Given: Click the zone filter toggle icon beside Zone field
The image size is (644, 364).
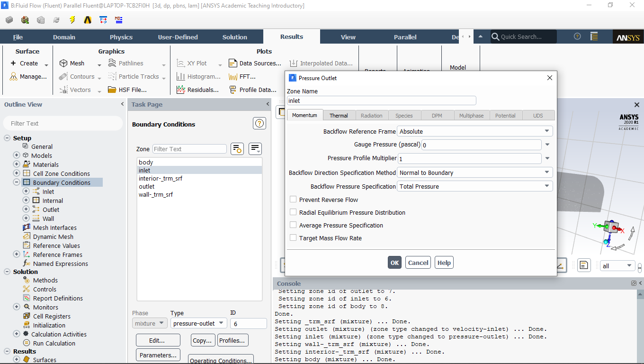Looking at the screenshot, I should 237,149.
